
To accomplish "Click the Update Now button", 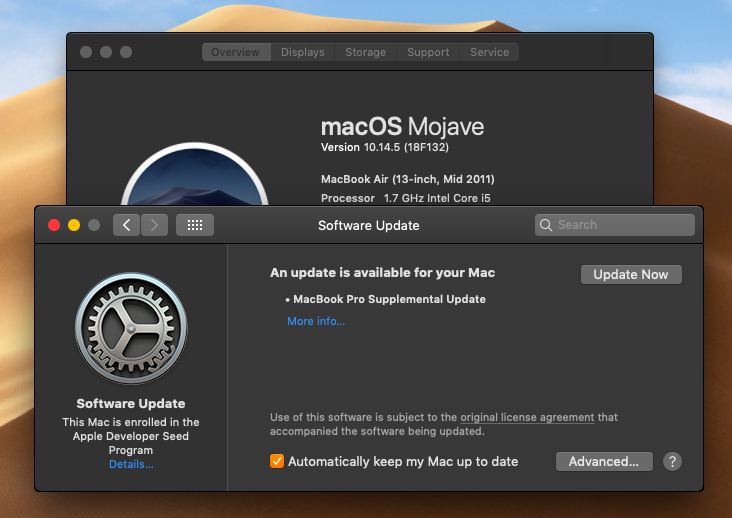I will tap(631, 274).
